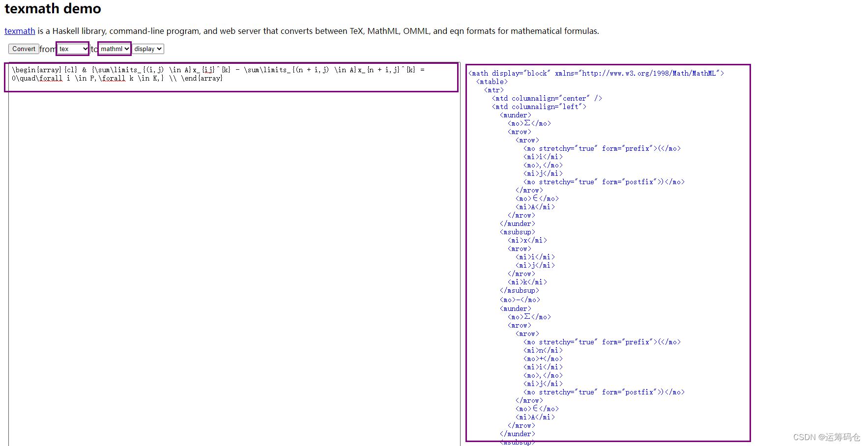Click the <mtable> tag in the output
Screen dimensions: 868x446
point(492,82)
